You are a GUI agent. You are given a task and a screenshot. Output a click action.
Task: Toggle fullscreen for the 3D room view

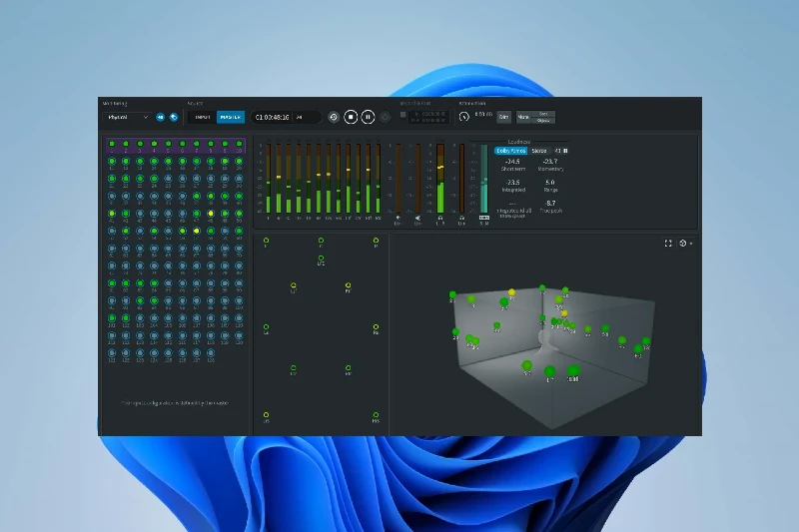(668, 243)
